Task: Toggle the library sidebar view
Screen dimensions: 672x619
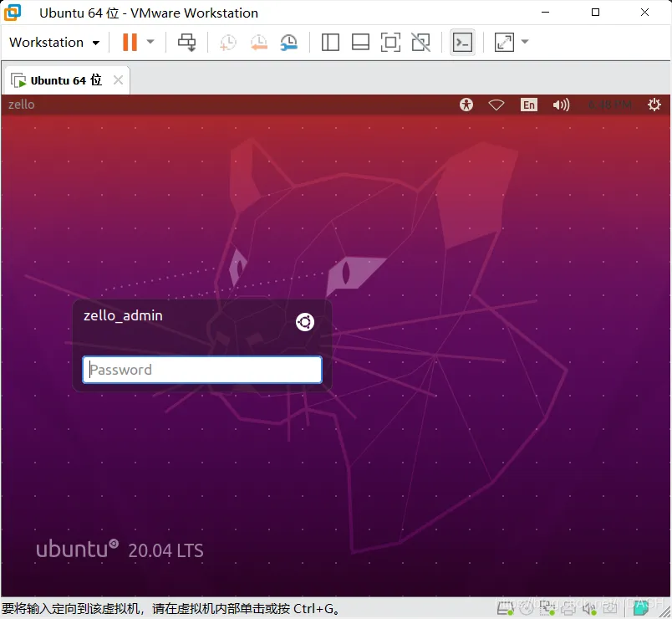Action: (x=330, y=42)
